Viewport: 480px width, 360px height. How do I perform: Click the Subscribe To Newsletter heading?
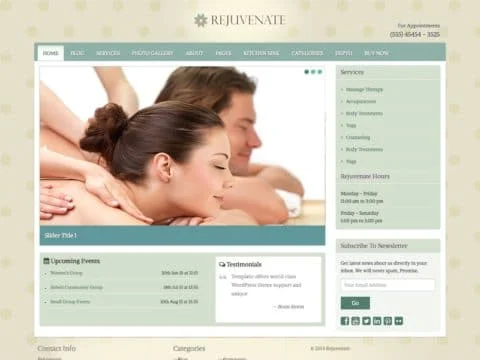(374, 246)
